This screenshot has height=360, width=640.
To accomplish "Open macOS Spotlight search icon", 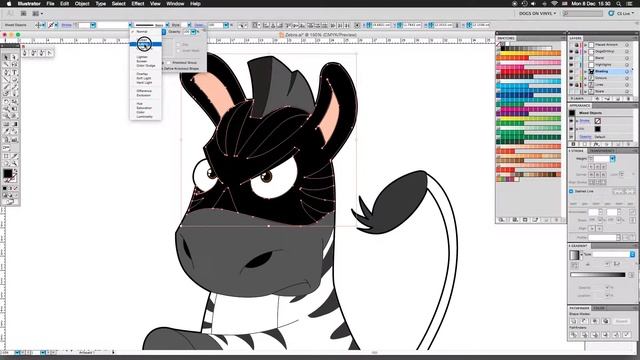I will 619,4.
